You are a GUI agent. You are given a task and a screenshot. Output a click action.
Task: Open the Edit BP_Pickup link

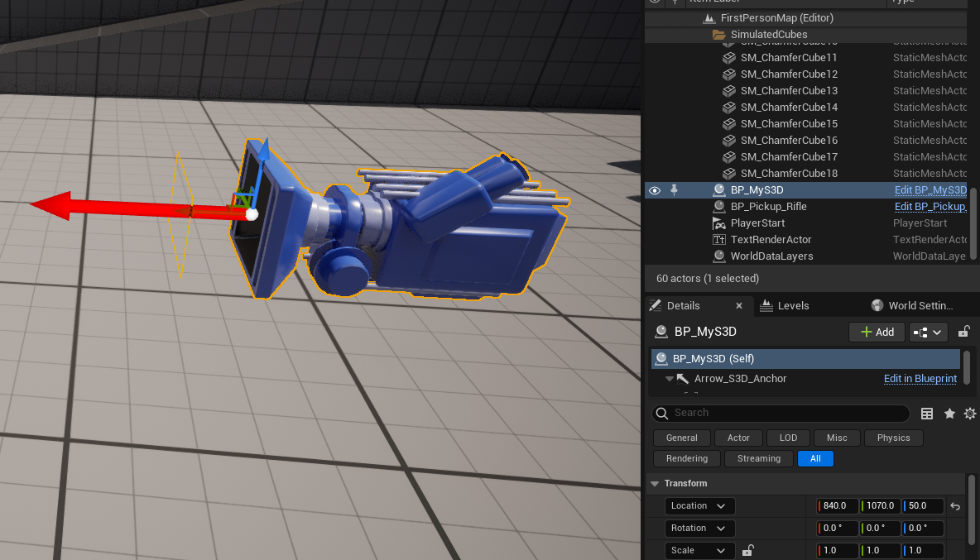[930, 207]
